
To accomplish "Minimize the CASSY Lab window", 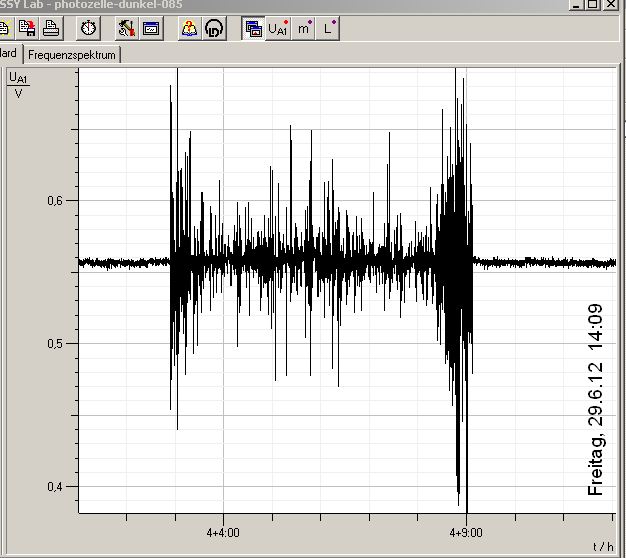I will pos(576,4).
